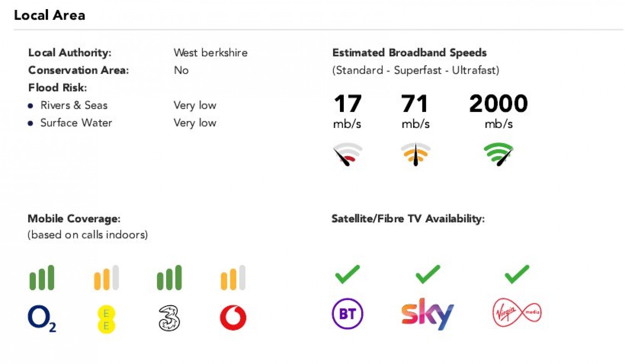Click the O2 network logo
625x364 pixels.
(x=41, y=318)
